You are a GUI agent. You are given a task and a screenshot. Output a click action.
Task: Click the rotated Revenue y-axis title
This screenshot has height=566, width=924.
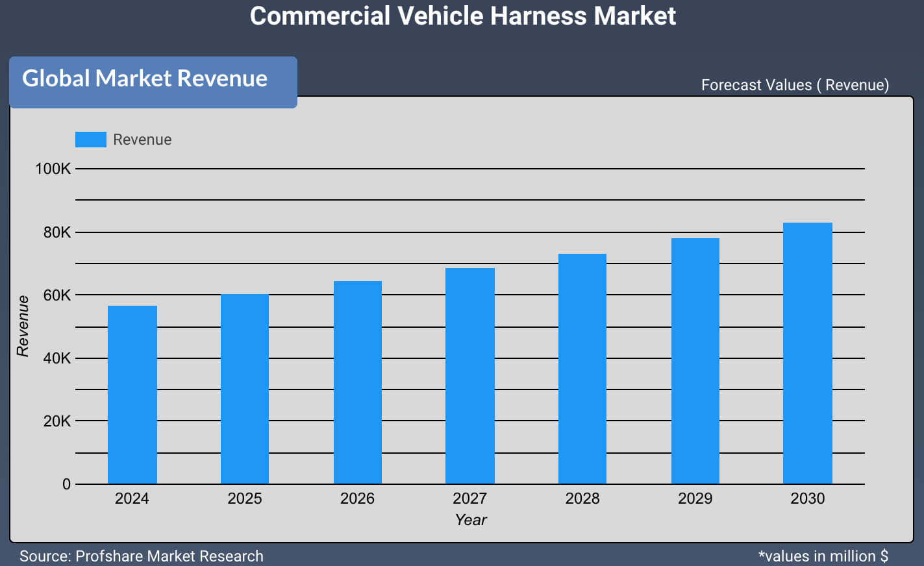[x=23, y=326]
